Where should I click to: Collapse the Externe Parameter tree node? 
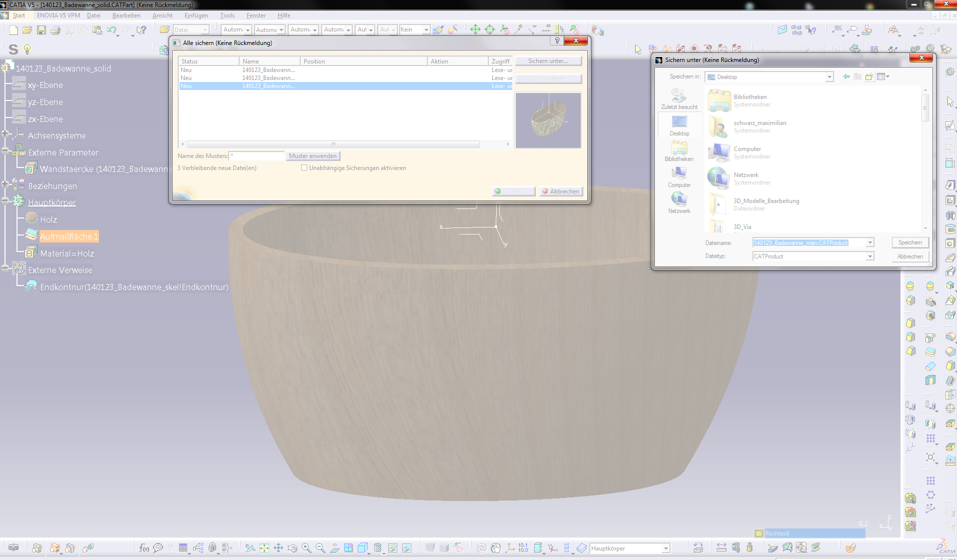click(x=5, y=150)
